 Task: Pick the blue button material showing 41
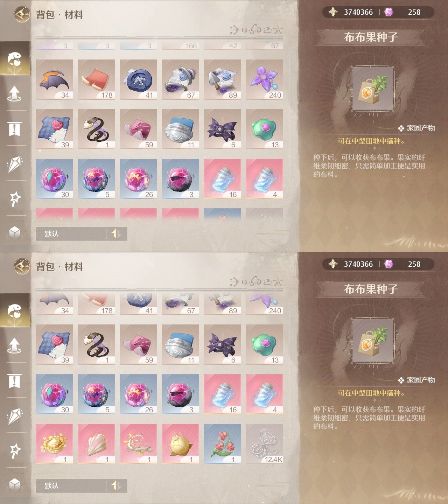coord(138,79)
